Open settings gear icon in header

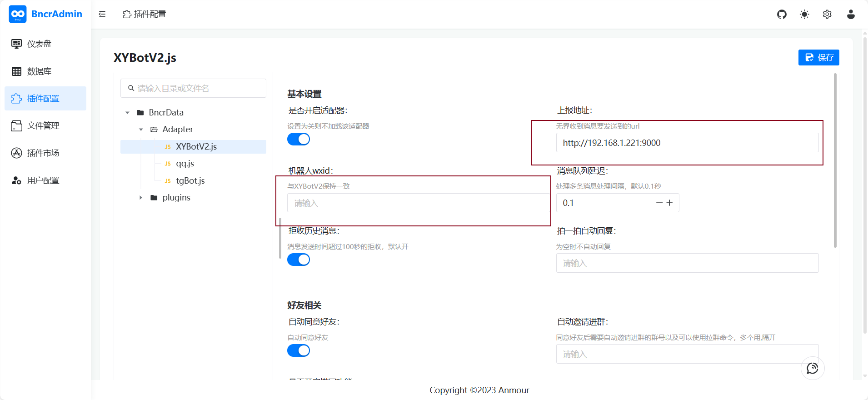point(827,14)
